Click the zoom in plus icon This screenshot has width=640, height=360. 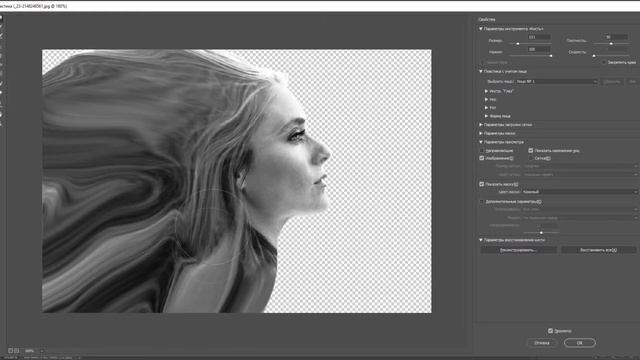click(16, 351)
